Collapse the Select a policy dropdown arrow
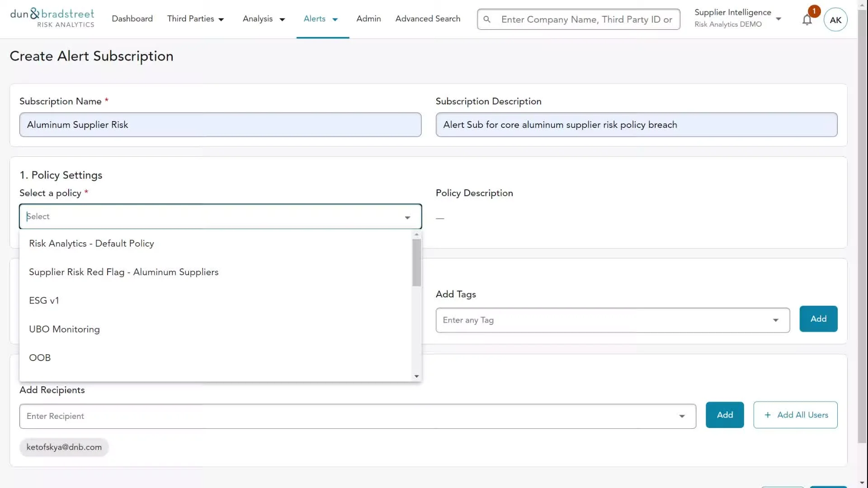This screenshot has width=868, height=488. (x=407, y=217)
